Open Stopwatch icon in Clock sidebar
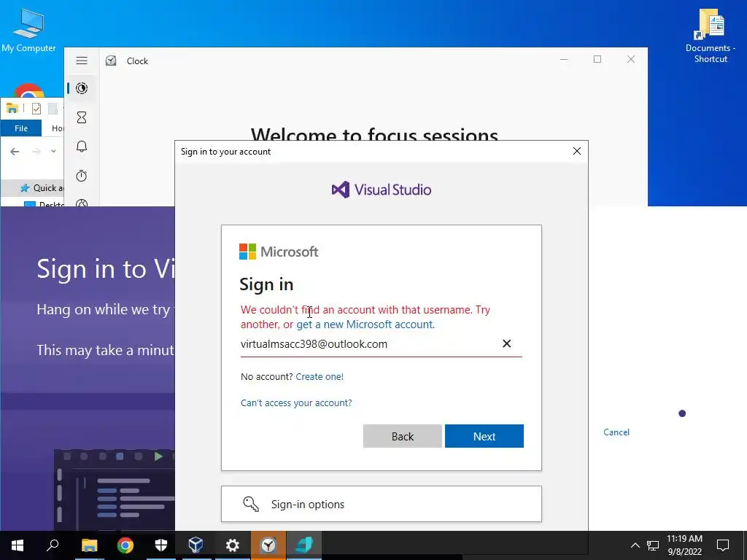The image size is (747, 560). 82,176
